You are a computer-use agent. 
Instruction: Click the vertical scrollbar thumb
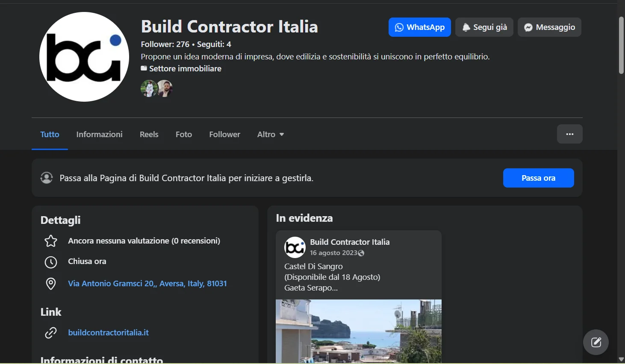click(x=621, y=45)
